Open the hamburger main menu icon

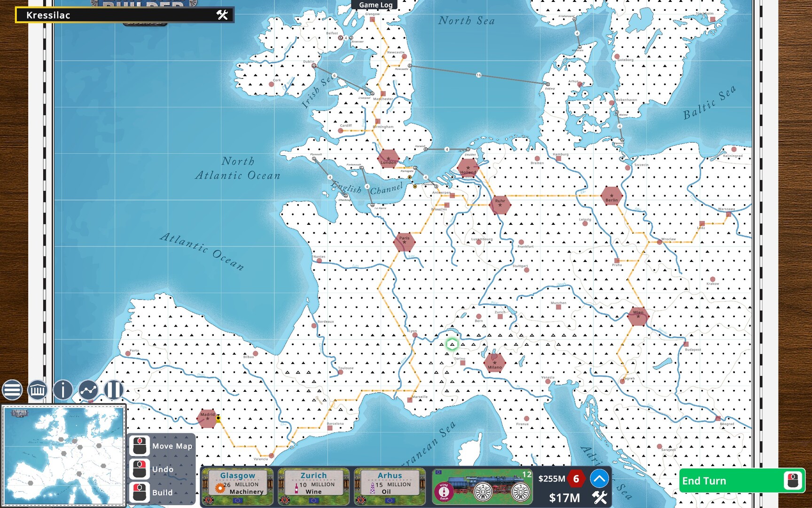[12, 389]
